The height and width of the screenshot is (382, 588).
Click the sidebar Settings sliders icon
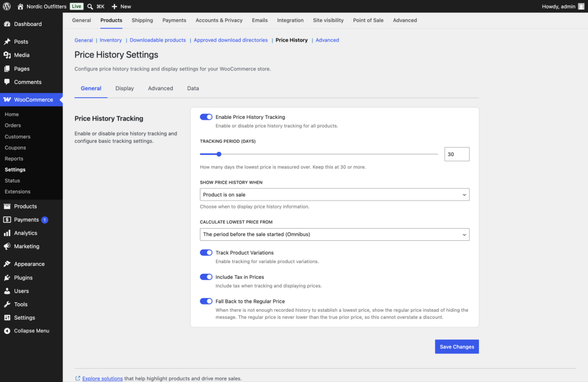pyautogui.click(x=7, y=318)
